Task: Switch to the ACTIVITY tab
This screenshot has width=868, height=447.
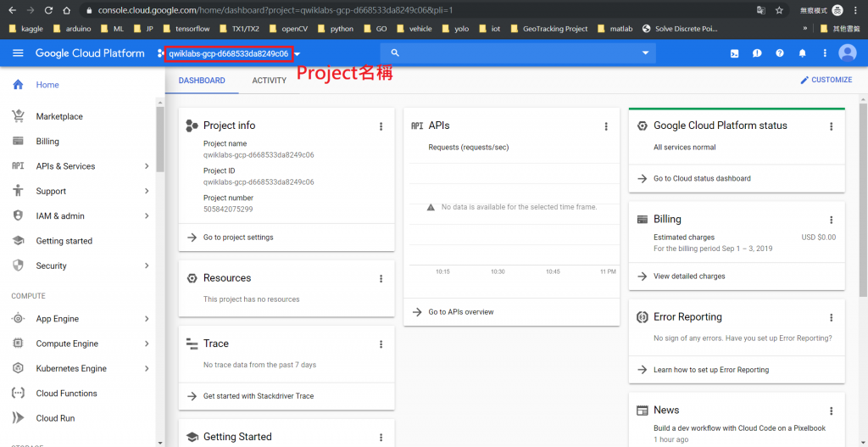Action: pyautogui.click(x=269, y=81)
